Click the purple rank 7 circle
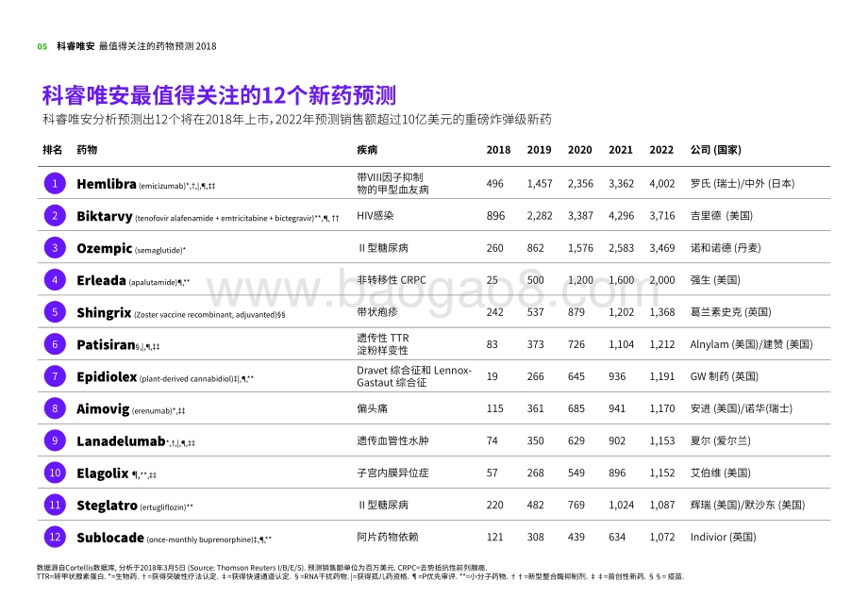 pos(55,376)
